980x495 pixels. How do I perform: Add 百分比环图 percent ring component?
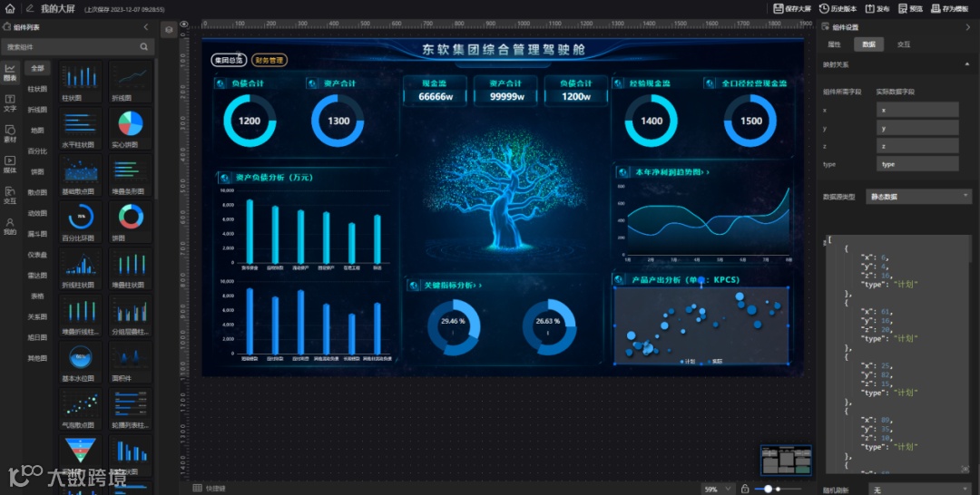(81, 221)
